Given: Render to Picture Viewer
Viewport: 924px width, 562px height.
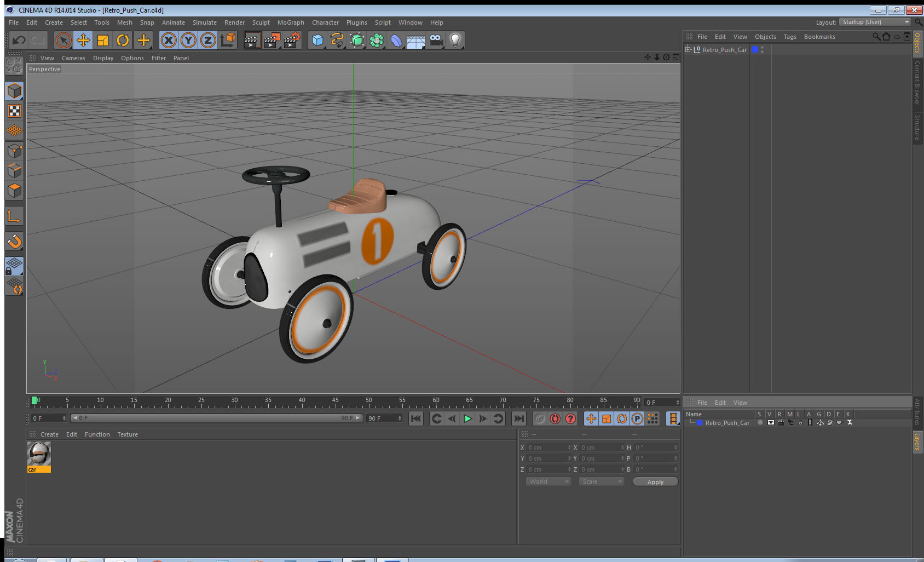Looking at the screenshot, I should click(272, 40).
